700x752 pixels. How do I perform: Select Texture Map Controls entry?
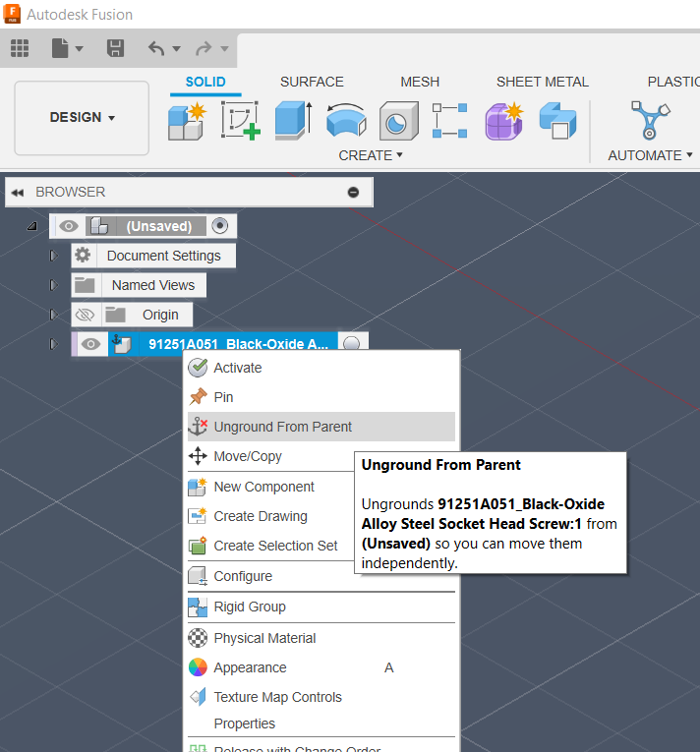(x=321, y=697)
